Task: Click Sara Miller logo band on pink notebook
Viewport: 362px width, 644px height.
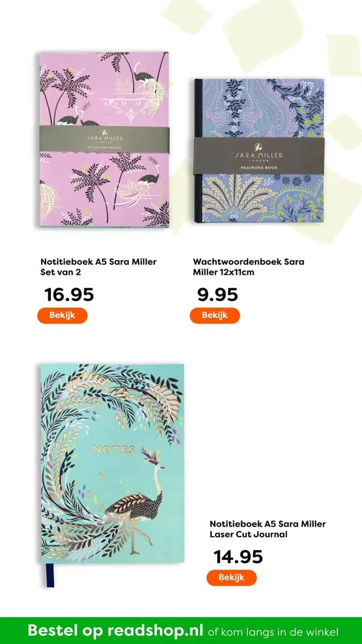Action: (x=104, y=139)
